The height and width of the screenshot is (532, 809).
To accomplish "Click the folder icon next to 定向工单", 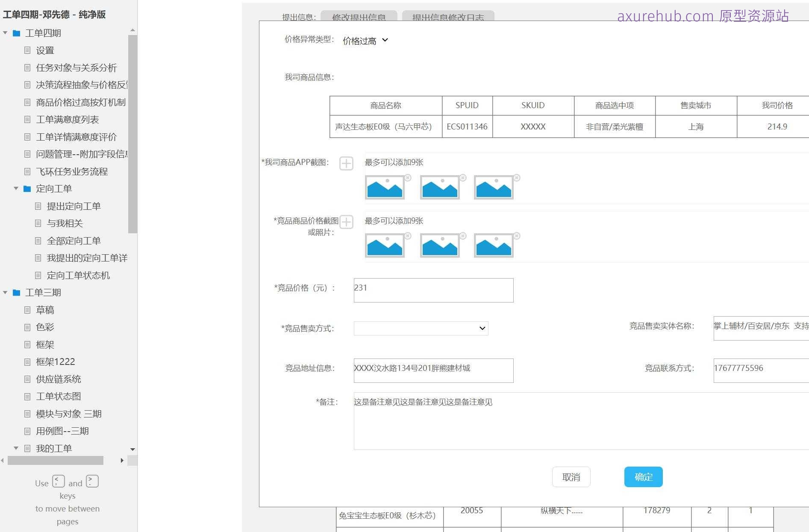I will tap(27, 188).
